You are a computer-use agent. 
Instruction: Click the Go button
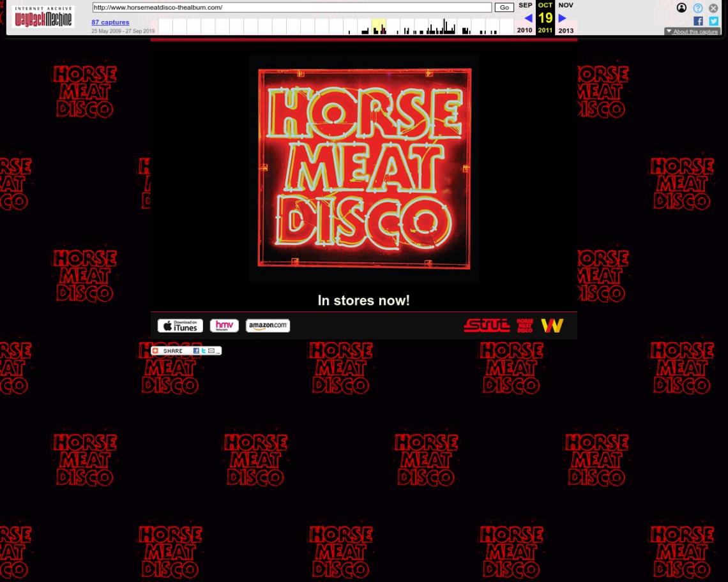point(504,8)
